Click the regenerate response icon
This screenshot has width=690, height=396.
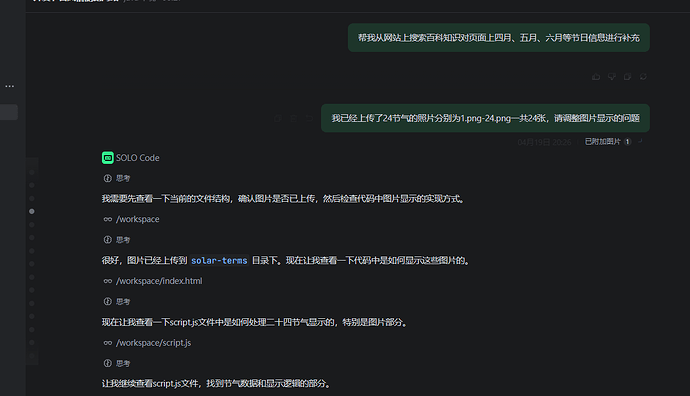pos(643,77)
